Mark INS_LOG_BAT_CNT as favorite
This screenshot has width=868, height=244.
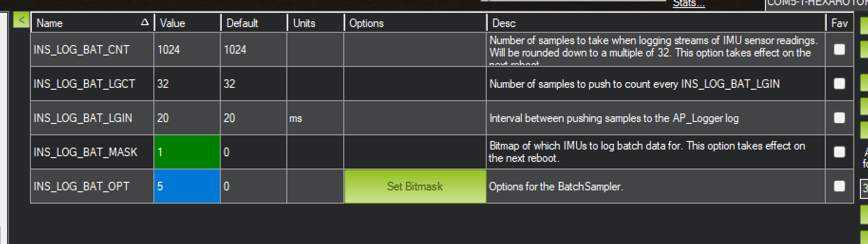[840, 49]
